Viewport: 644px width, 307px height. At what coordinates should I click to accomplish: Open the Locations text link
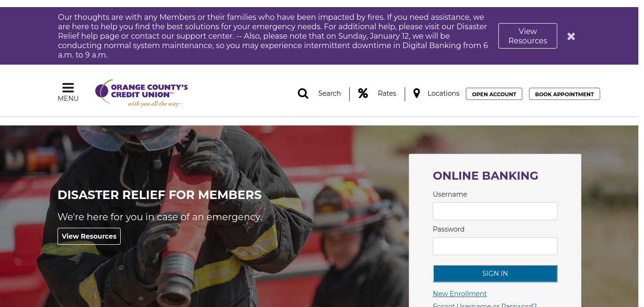click(444, 93)
